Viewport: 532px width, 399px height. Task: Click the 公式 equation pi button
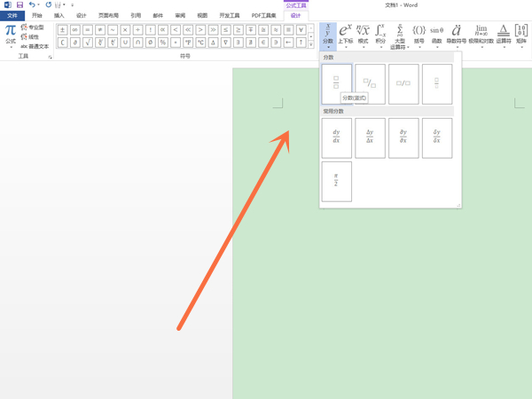pos(10,34)
